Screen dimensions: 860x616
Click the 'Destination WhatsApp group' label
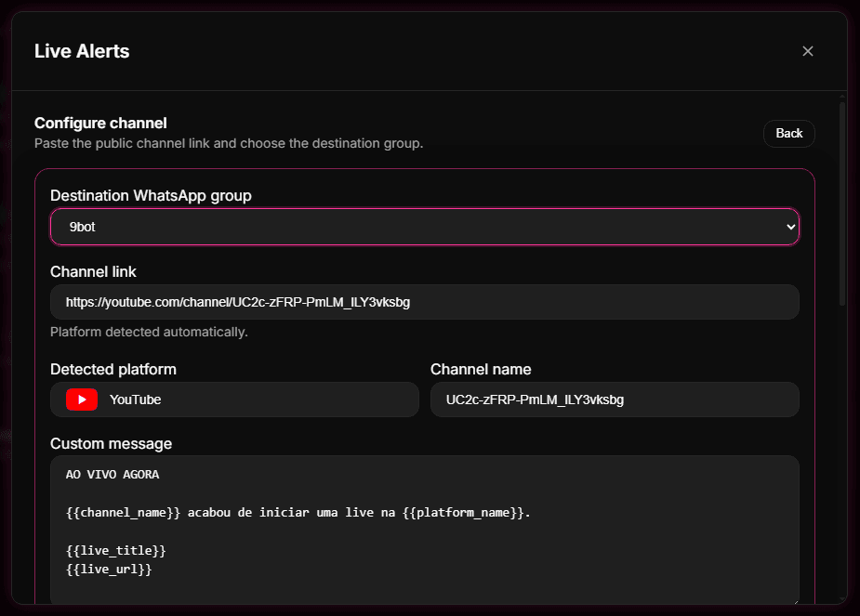coord(151,196)
